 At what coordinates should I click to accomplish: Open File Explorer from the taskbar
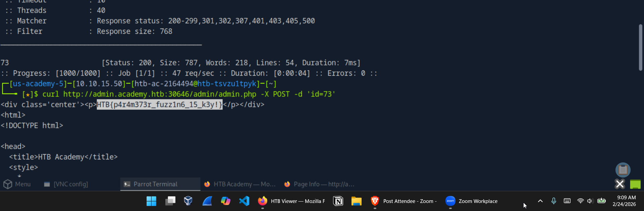tap(356, 201)
